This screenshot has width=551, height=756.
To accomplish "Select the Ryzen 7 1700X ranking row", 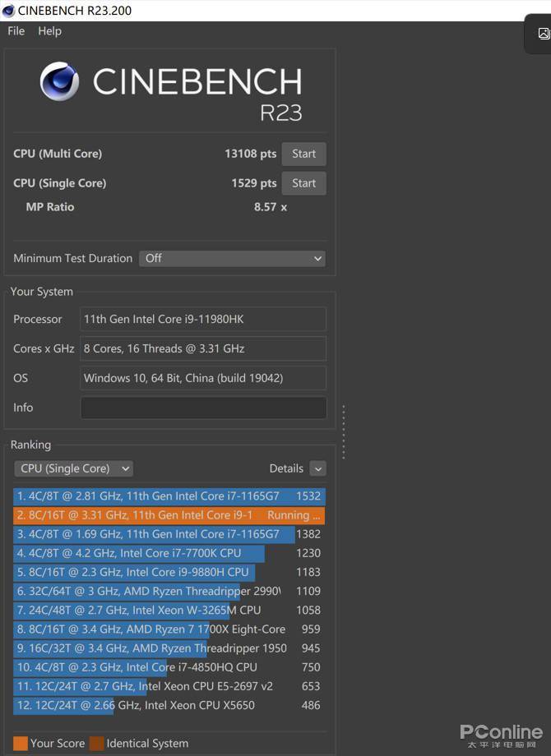I will tap(169, 629).
